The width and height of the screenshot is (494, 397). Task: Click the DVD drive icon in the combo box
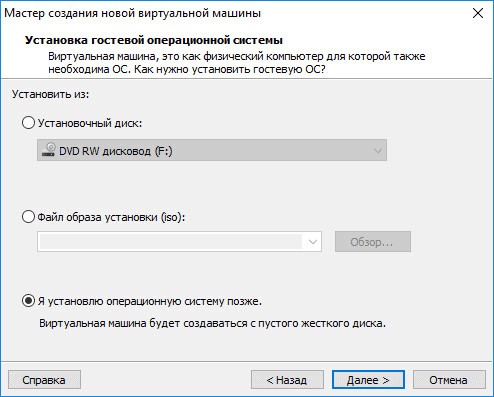[48, 150]
